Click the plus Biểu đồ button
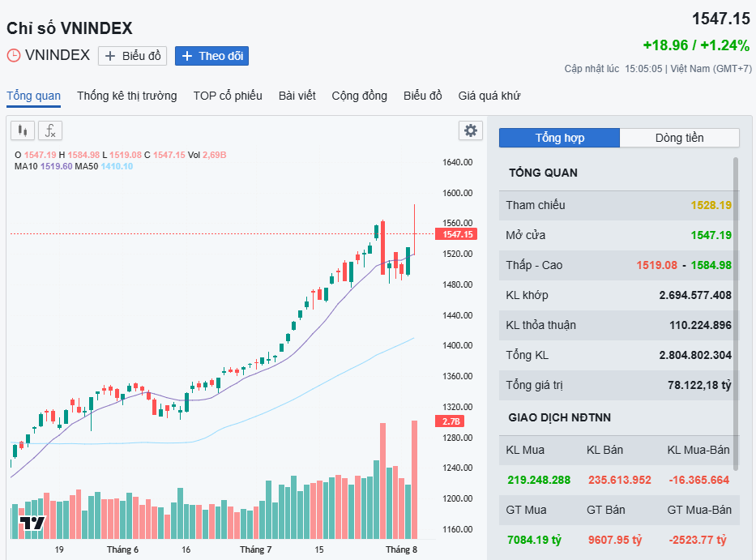The height and width of the screenshot is (560, 756). point(133,56)
